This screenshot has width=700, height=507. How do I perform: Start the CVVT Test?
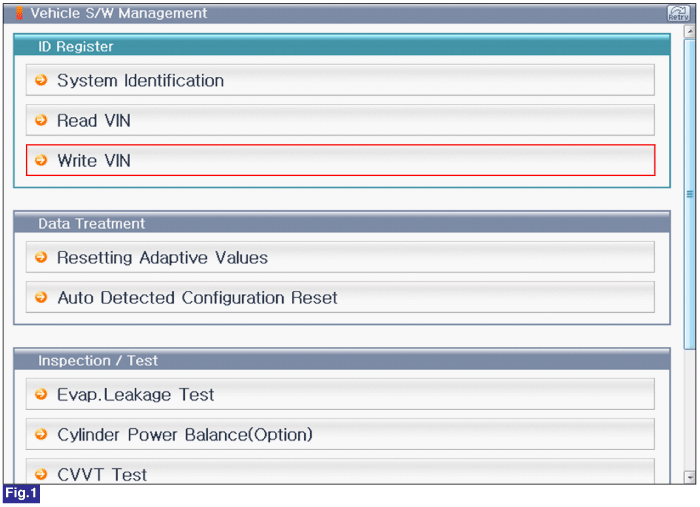(340, 471)
